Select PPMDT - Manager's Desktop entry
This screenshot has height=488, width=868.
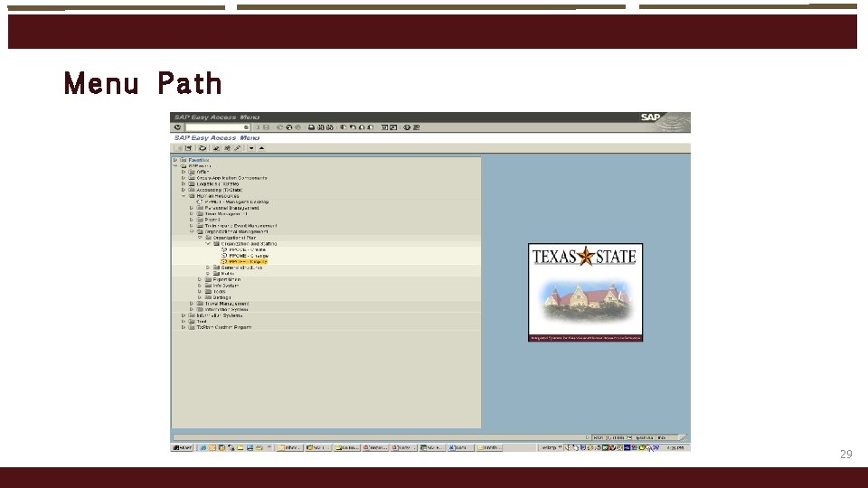point(237,202)
